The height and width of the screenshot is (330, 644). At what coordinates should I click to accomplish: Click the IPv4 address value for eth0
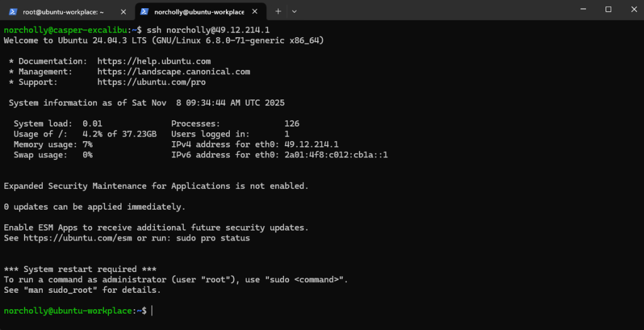[x=312, y=144]
